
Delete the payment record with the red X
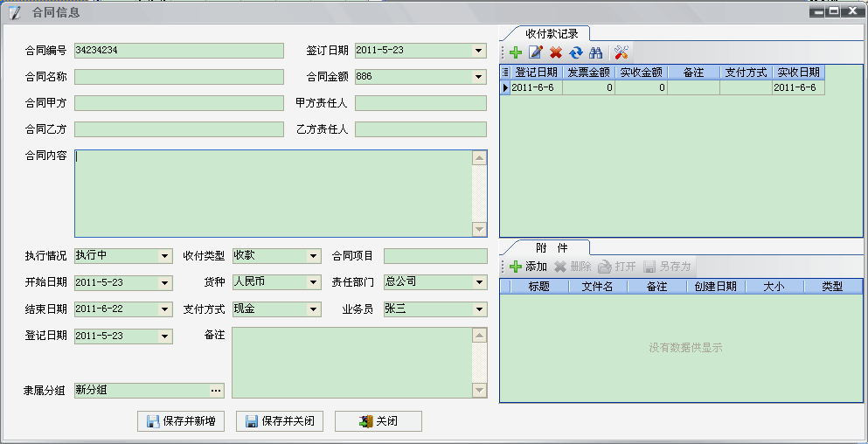[556, 52]
